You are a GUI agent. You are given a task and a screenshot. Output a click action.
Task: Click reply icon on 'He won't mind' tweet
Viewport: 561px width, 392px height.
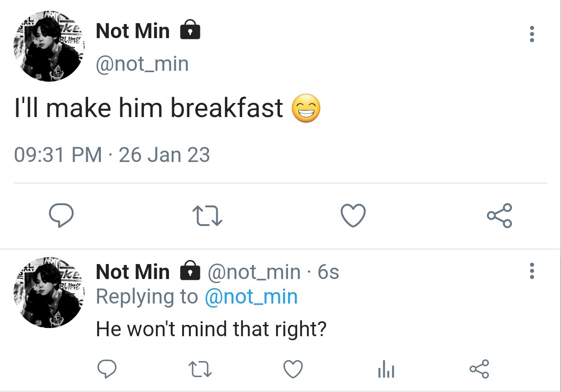pos(107,369)
